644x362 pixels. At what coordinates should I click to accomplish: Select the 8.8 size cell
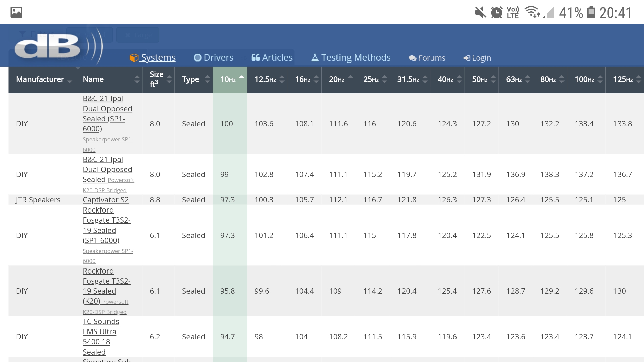pos(155,200)
